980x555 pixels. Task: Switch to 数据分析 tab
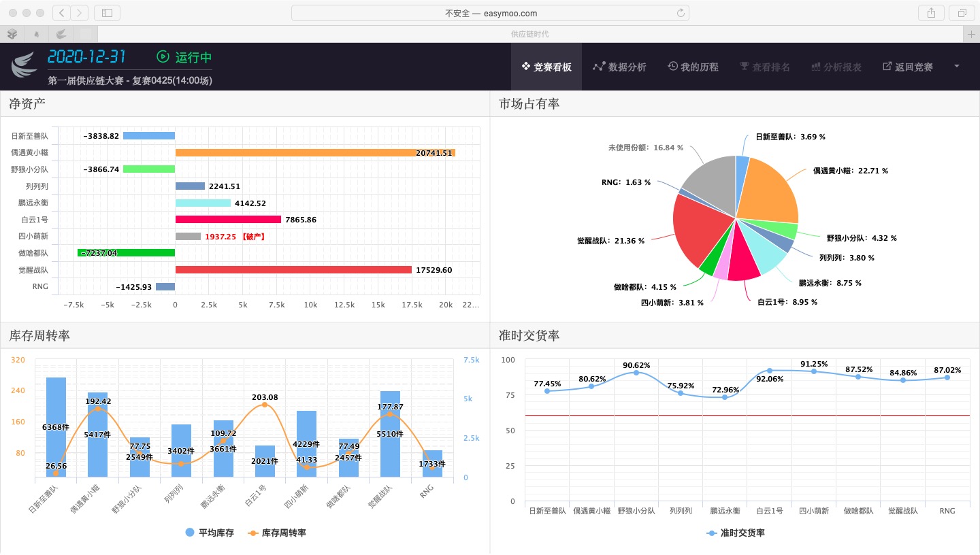coord(619,67)
